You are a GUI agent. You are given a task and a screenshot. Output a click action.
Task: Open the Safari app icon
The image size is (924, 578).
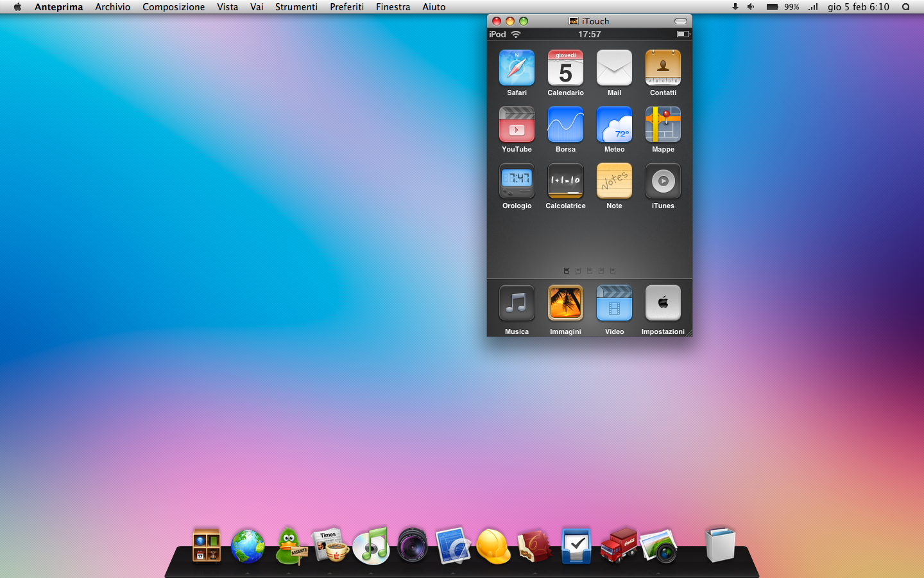pos(517,68)
